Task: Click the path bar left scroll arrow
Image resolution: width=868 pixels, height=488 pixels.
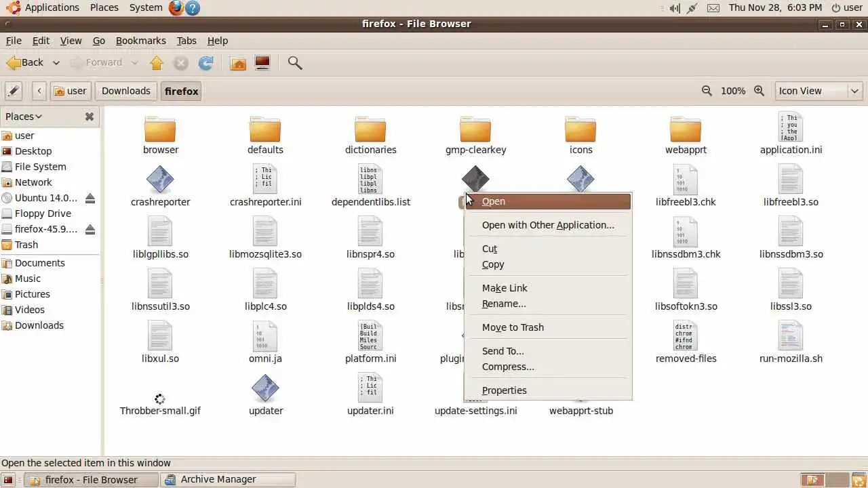Action: coord(39,91)
